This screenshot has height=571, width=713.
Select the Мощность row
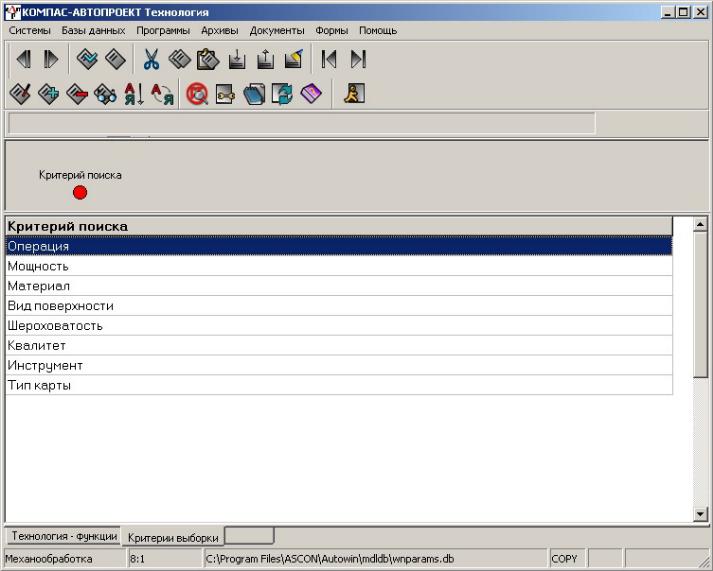(x=339, y=266)
